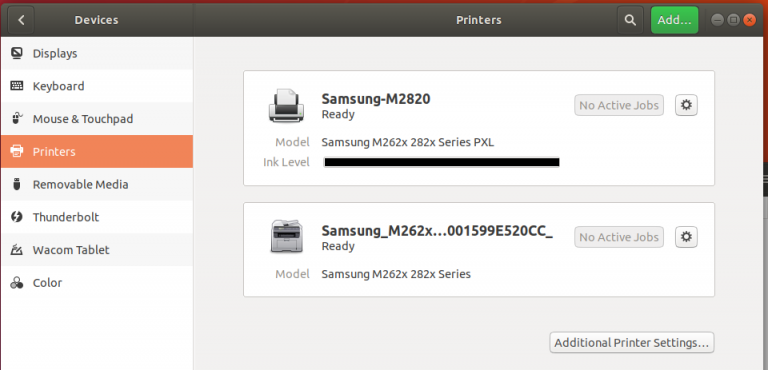The width and height of the screenshot is (768, 370).
Task: Click model text Samsung M262x 282x Series PXL
Action: [408, 143]
